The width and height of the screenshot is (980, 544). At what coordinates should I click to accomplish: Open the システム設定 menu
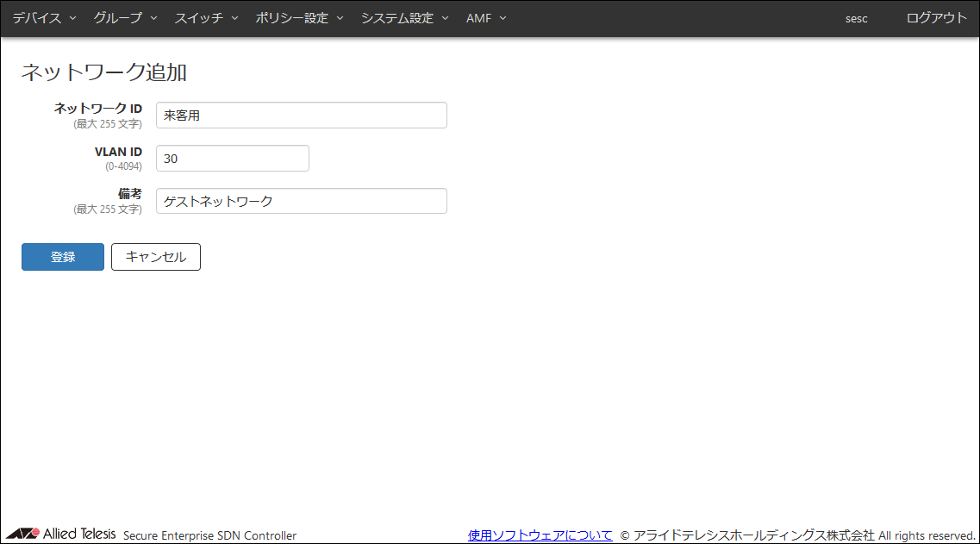(404, 18)
